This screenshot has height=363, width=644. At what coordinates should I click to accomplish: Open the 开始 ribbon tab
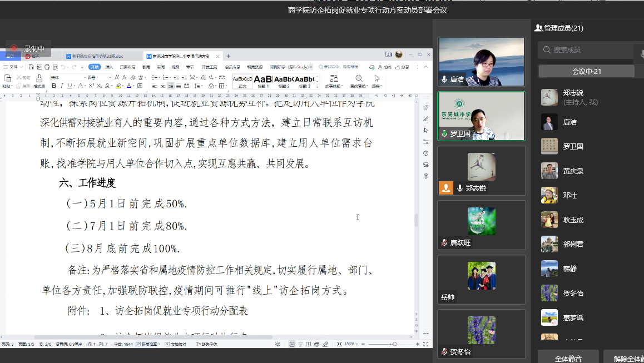pyautogui.click(x=95, y=67)
